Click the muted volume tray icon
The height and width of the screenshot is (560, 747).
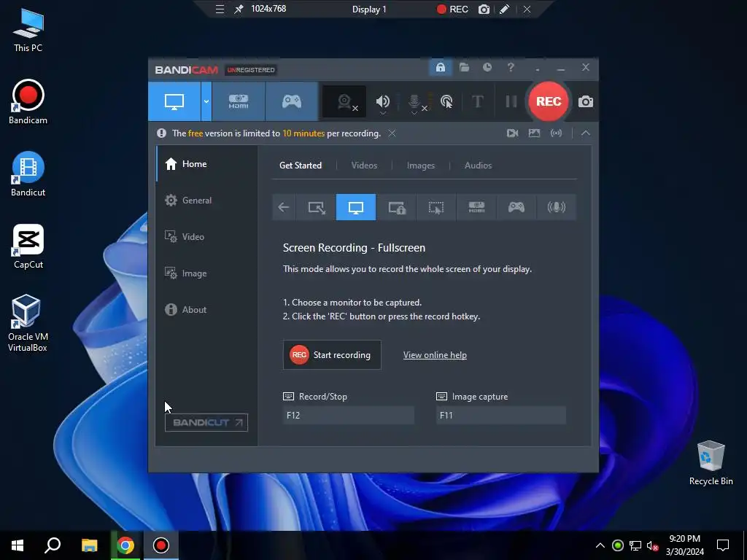pyautogui.click(x=653, y=545)
